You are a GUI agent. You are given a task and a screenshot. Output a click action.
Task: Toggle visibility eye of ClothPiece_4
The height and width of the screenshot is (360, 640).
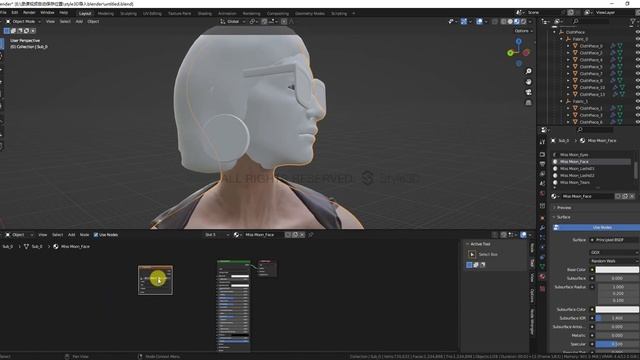pos(638,60)
